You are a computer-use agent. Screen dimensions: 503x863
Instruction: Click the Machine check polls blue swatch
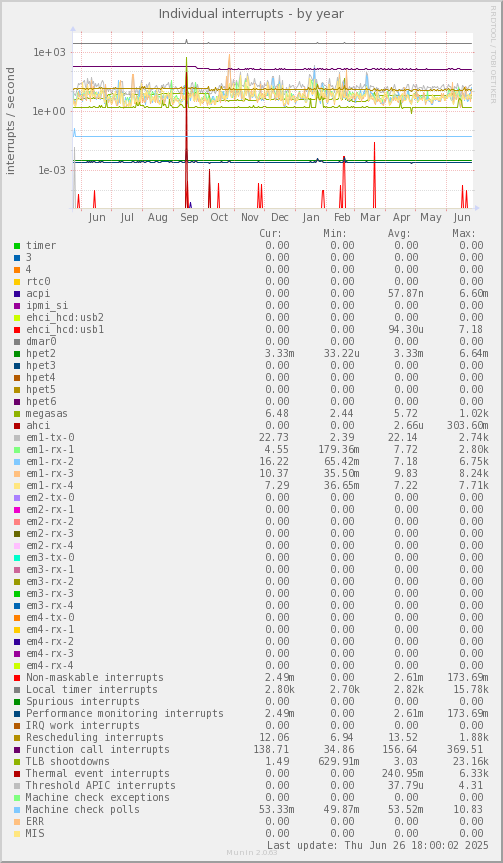(17, 810)
